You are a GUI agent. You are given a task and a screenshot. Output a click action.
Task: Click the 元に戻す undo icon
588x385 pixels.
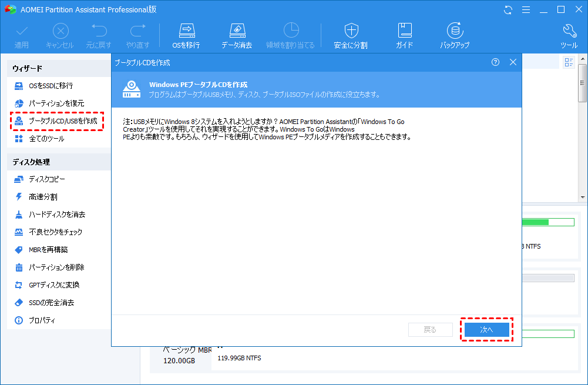tap(99, 36)
